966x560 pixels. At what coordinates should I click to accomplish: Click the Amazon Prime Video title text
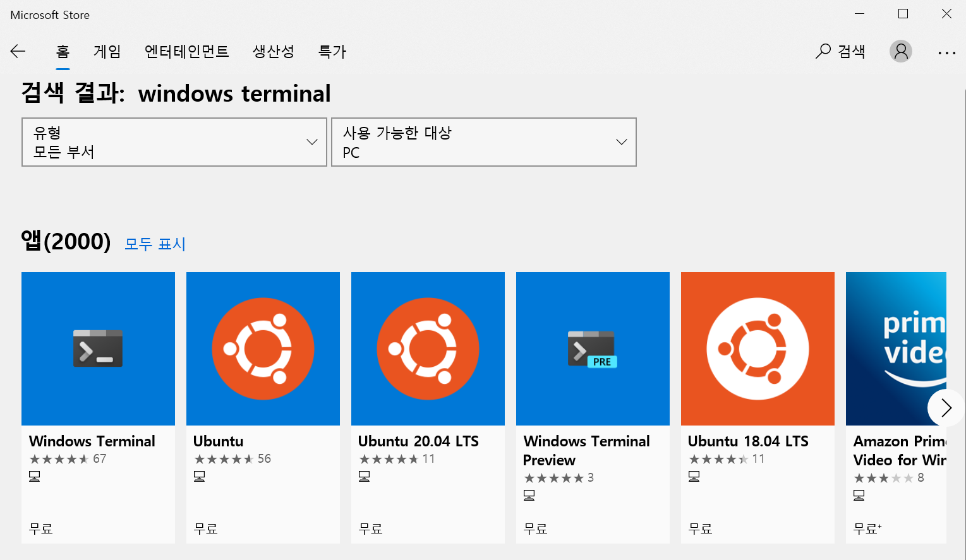tap(900, 451)
